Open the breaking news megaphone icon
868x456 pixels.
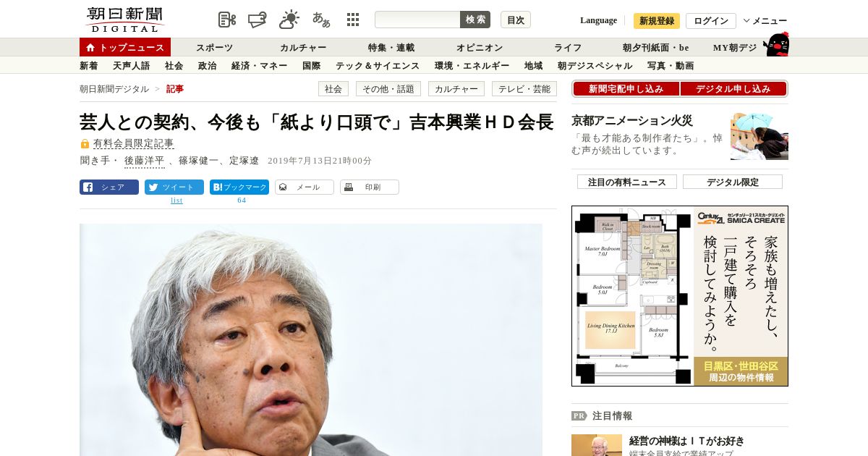pyautogui.click(x=258, y=20)
